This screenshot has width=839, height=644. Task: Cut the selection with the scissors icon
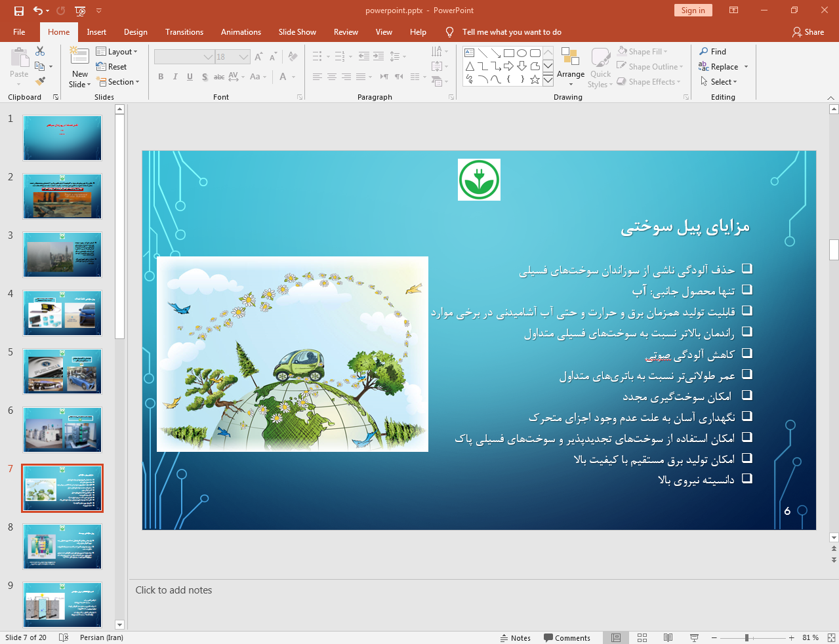40,51
